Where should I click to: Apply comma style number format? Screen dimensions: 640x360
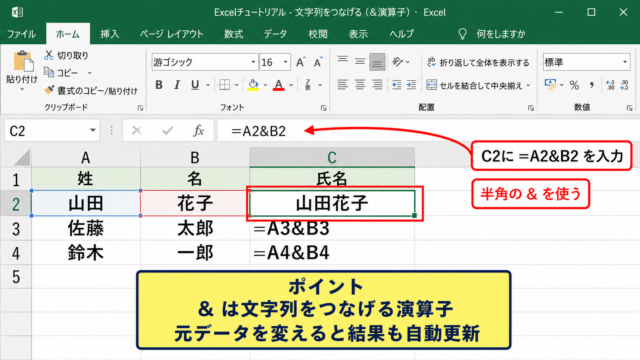pos(591,85)
